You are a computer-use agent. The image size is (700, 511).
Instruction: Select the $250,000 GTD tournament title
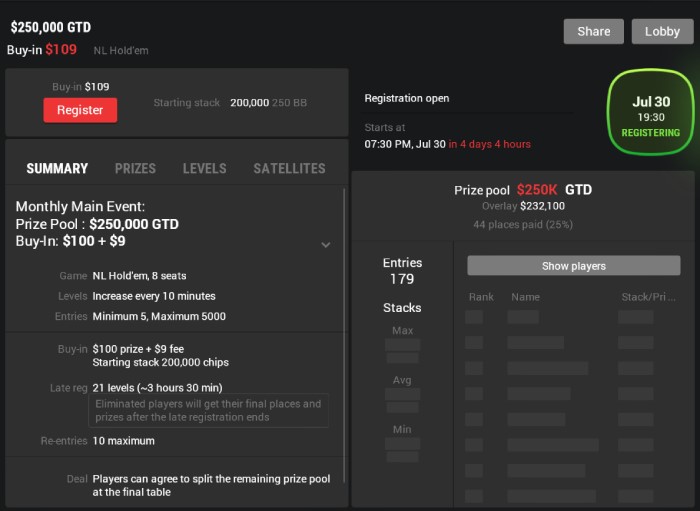(51, 27)
